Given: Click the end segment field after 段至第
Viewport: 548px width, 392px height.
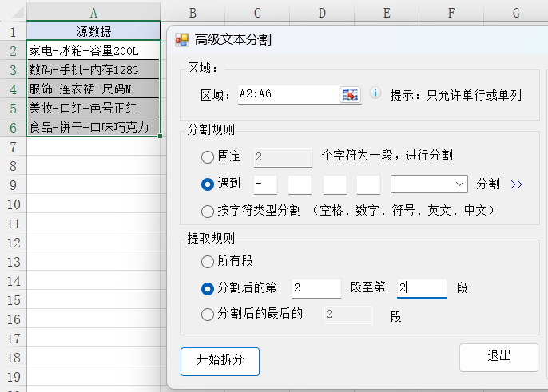Looking at the screenshot, I should point(422,288).
